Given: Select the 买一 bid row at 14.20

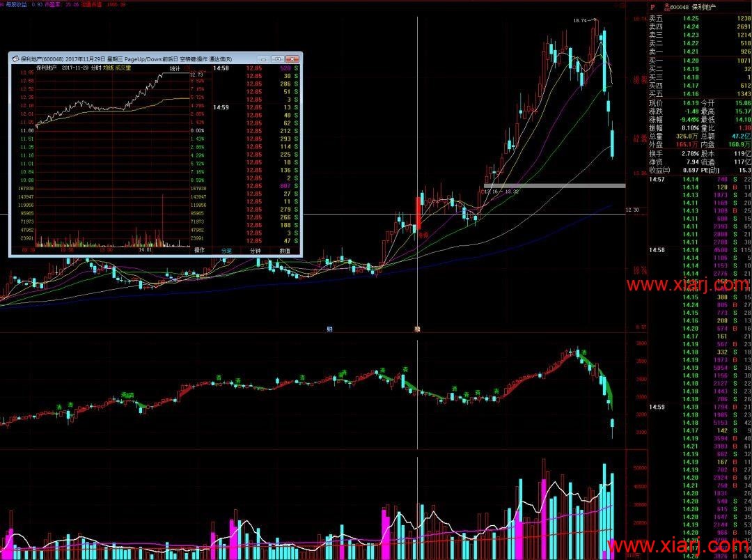Looking at the screenshot, I should point(700,61).
